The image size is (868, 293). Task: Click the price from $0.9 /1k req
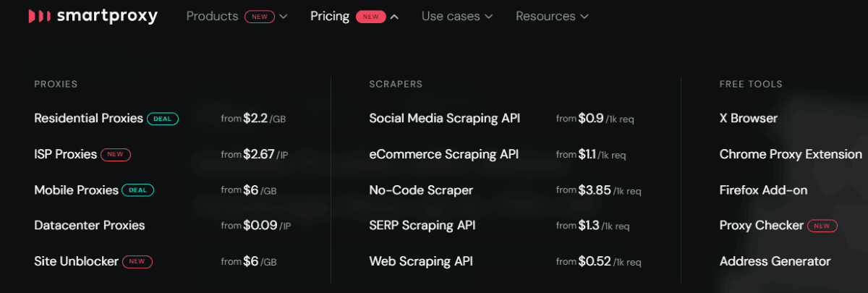(x=595, y=119)
